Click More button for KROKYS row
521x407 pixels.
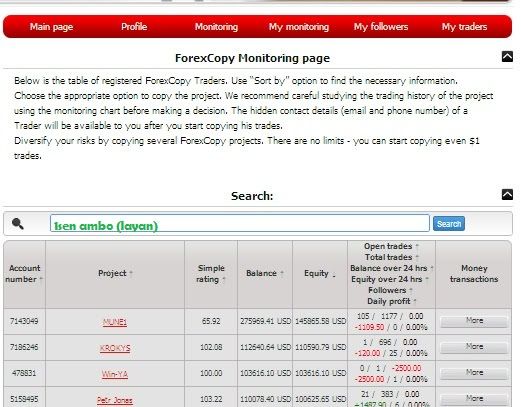pos(474,347)
